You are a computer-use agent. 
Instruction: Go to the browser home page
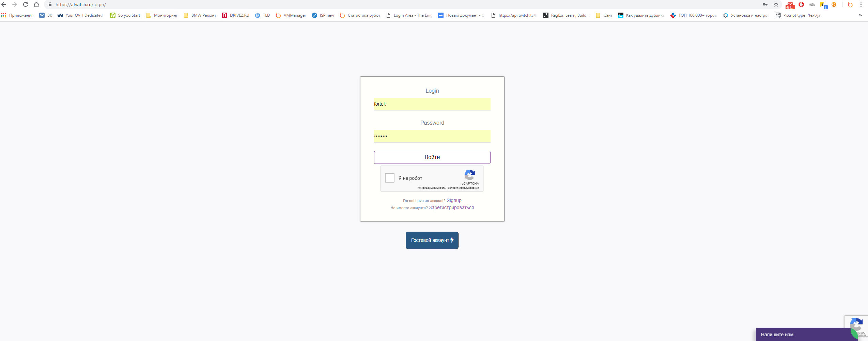(36, 4)
